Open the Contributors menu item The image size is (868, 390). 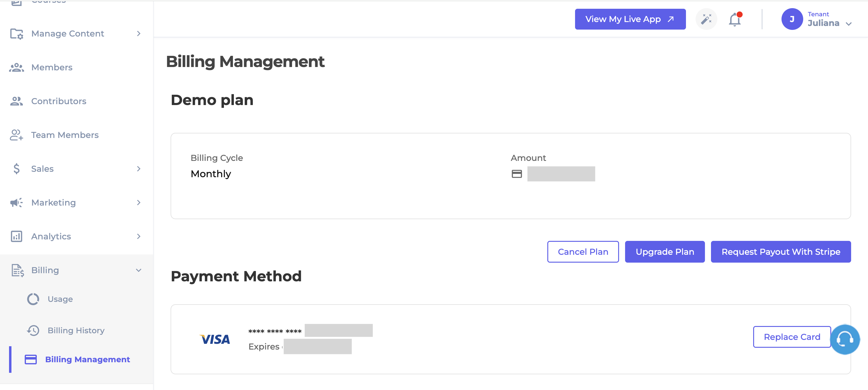(x=59, y=101)
